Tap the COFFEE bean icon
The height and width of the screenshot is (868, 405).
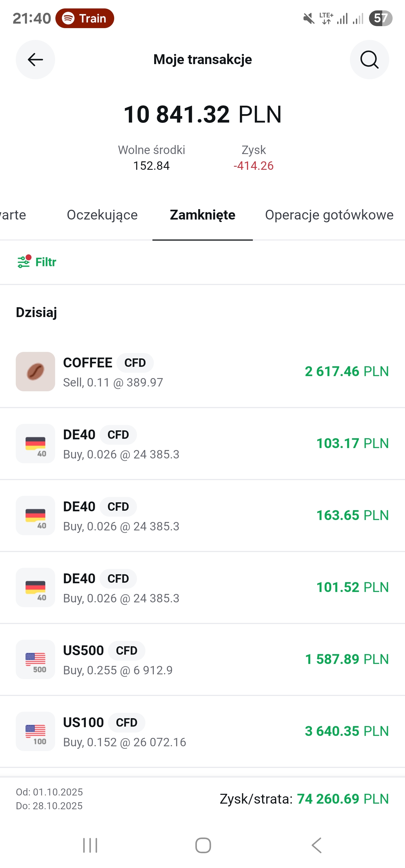pos(35,371)
